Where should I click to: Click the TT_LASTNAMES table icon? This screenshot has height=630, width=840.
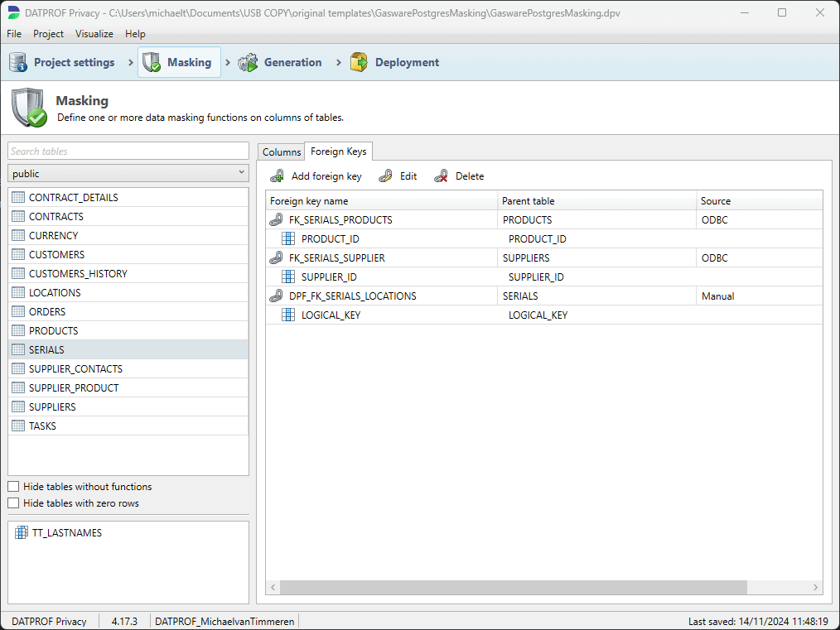(x=21, y=533)
